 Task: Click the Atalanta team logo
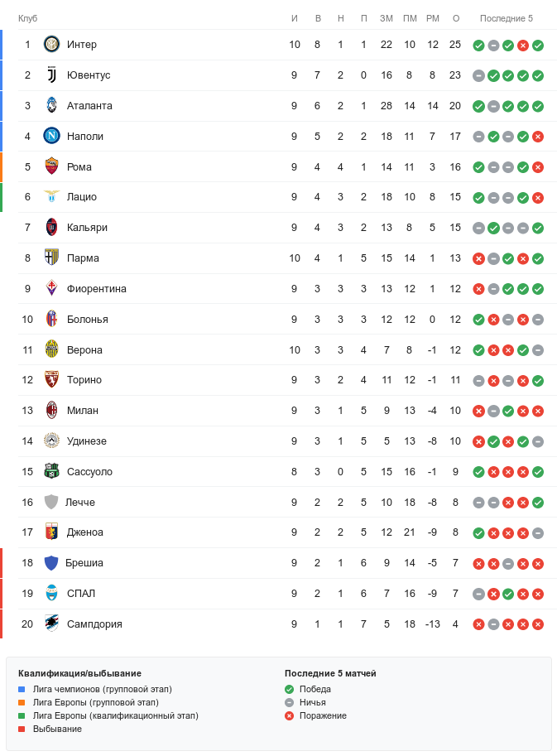tap(52, 106)
